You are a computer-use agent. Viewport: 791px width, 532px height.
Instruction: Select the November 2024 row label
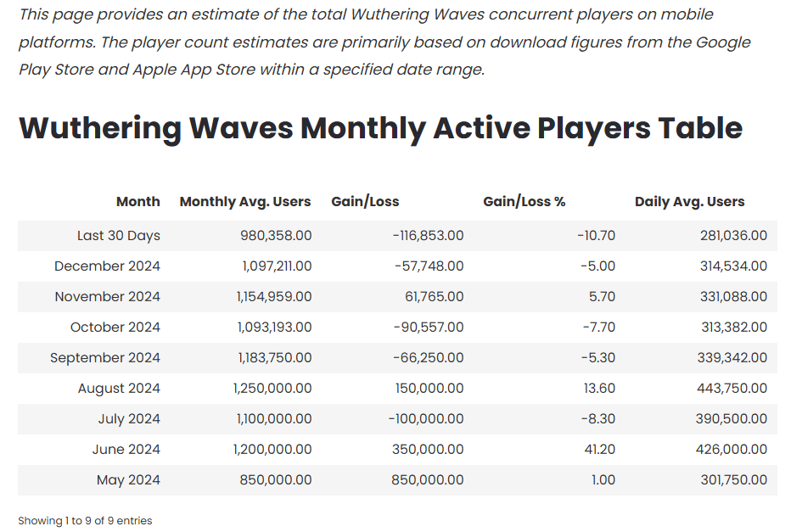(x=107, y=297)
